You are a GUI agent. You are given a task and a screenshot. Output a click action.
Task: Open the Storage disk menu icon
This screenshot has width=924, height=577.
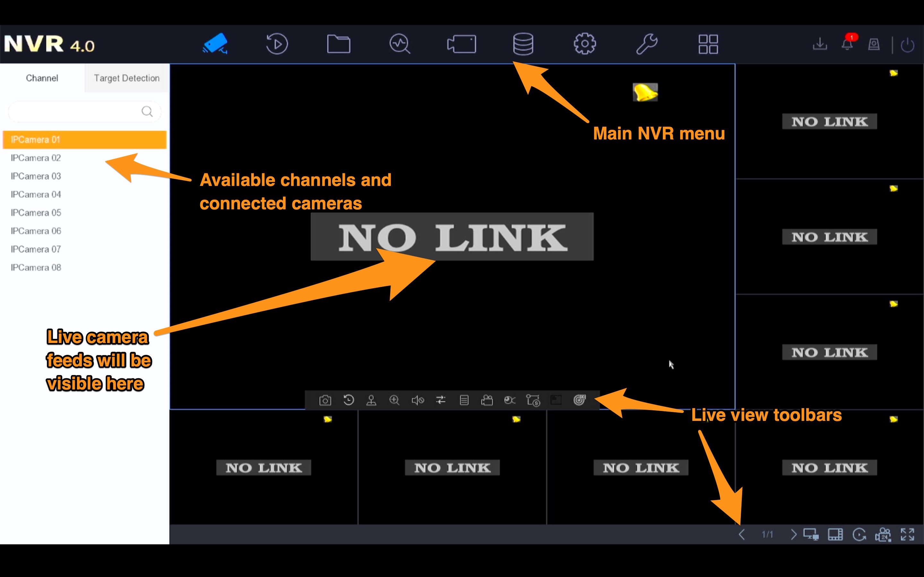tap(523, 44)
